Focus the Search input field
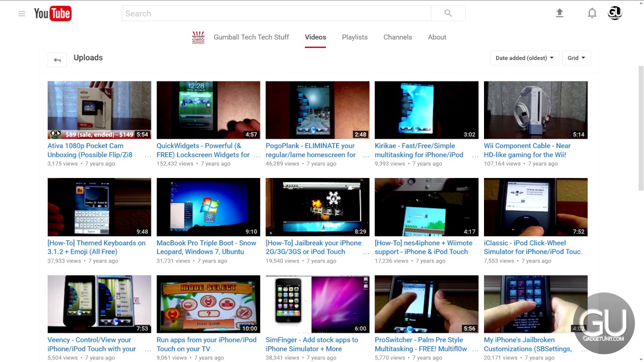Viewport: 644px width, 362px height. coord(276,14)
